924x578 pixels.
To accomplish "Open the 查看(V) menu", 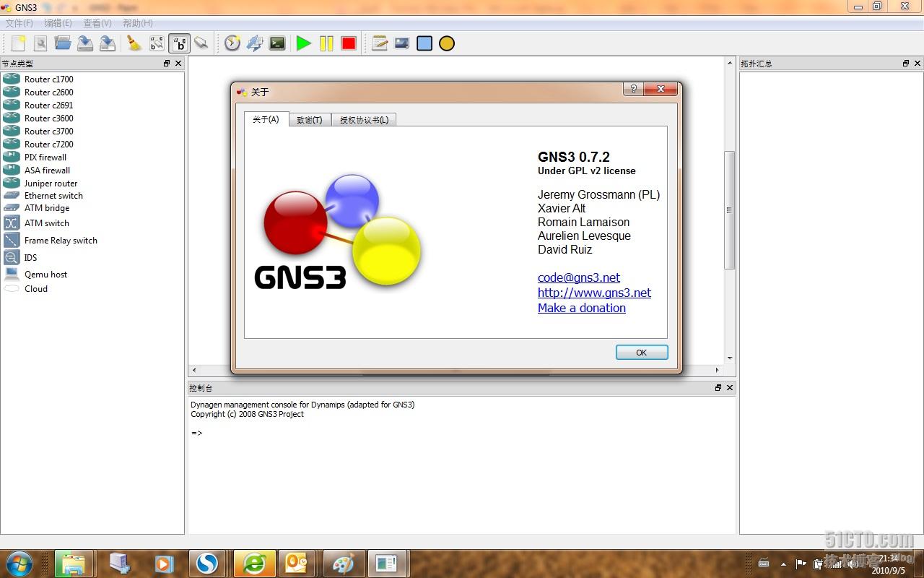I will point(97,23).
